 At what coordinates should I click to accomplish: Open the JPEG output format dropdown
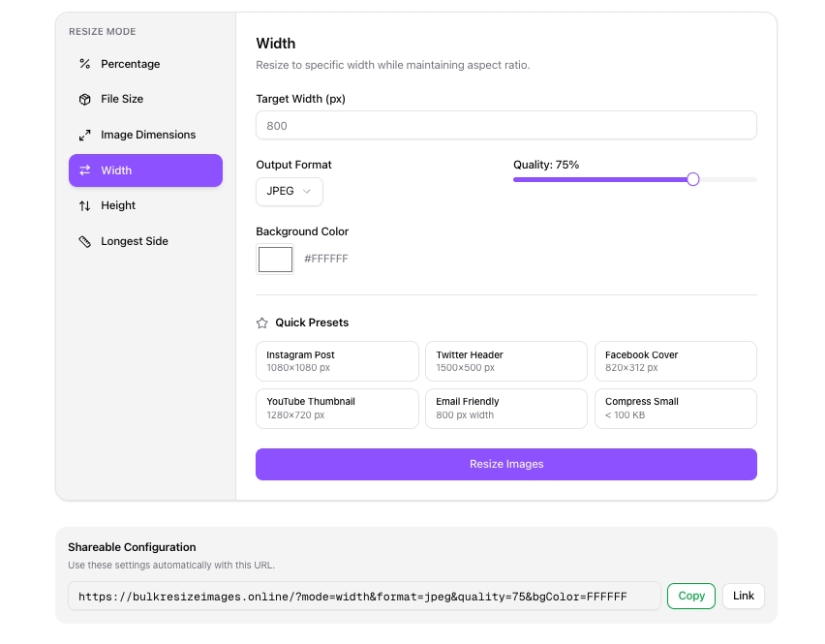coord(289,192)
